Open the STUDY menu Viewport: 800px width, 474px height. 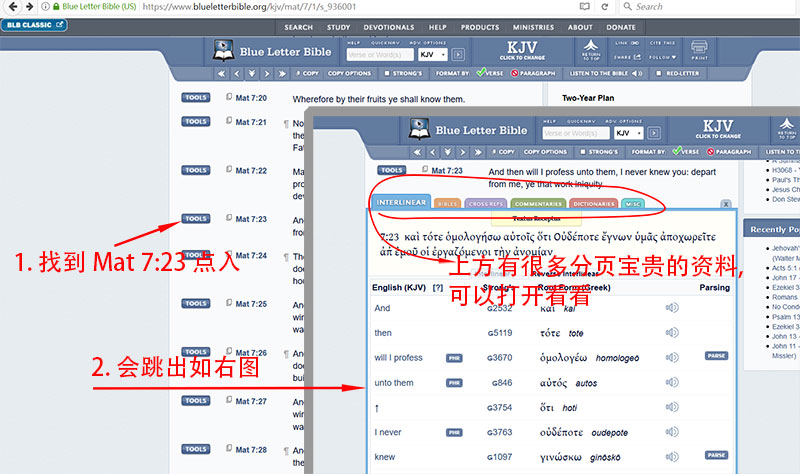[338, 28]
